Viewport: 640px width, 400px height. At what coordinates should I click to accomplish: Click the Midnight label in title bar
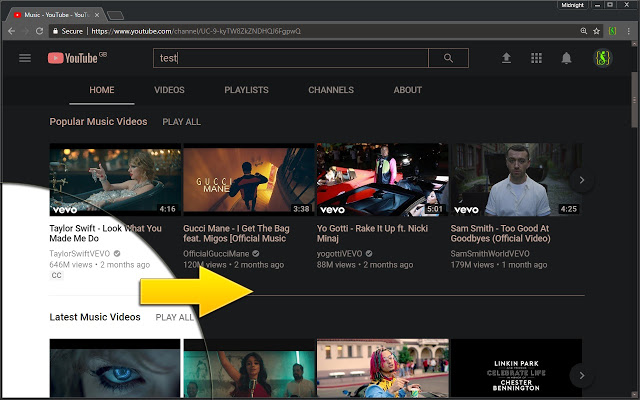point(572,5)
